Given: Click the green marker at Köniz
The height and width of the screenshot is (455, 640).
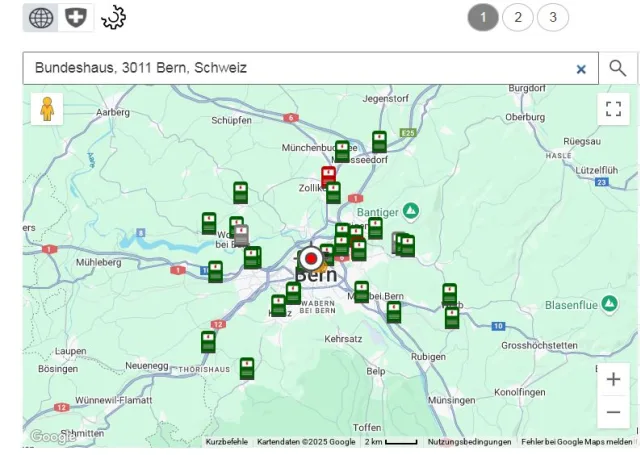Looking at the screenshot, I should click(x=278, y=305).
